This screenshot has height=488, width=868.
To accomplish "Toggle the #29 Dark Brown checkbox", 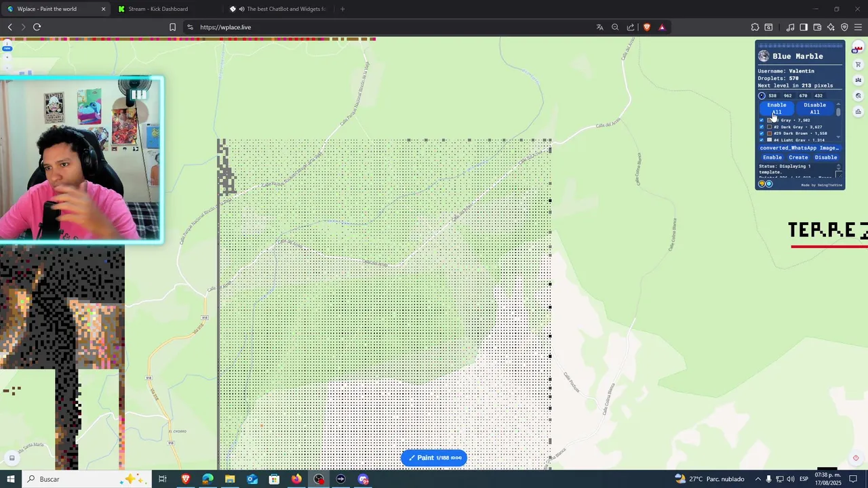I will (x=761, y=134).
